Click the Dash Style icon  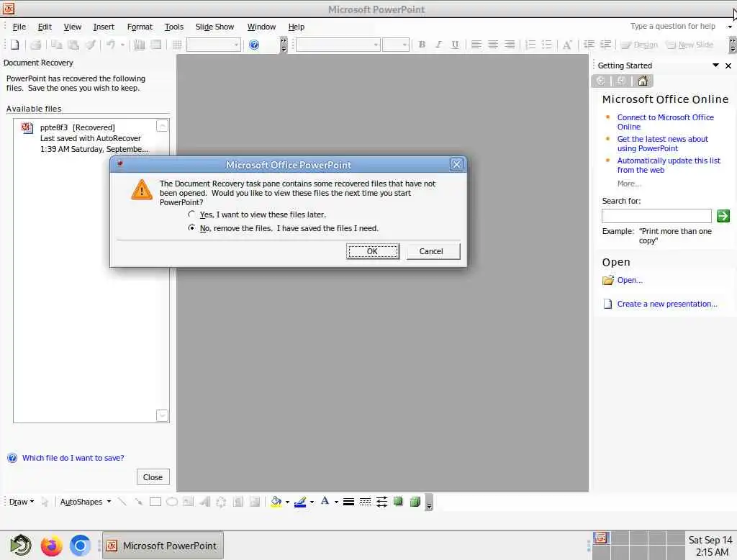[x=365, y=502]
